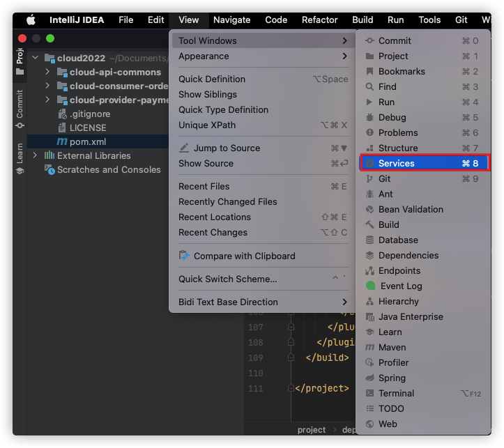Choose Show Siblings
Image resolution: width=504 pixels, height=448 pixels.
click(x=264, y=95)
